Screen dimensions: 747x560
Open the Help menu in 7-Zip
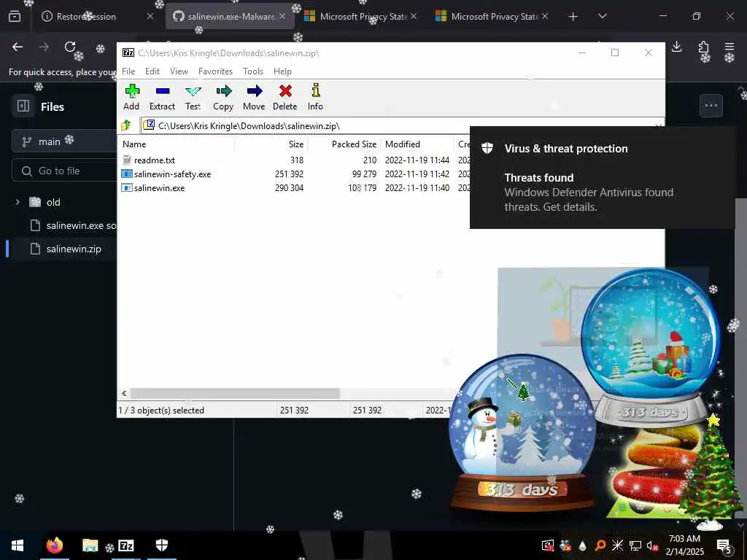click(x=282, y=71)
